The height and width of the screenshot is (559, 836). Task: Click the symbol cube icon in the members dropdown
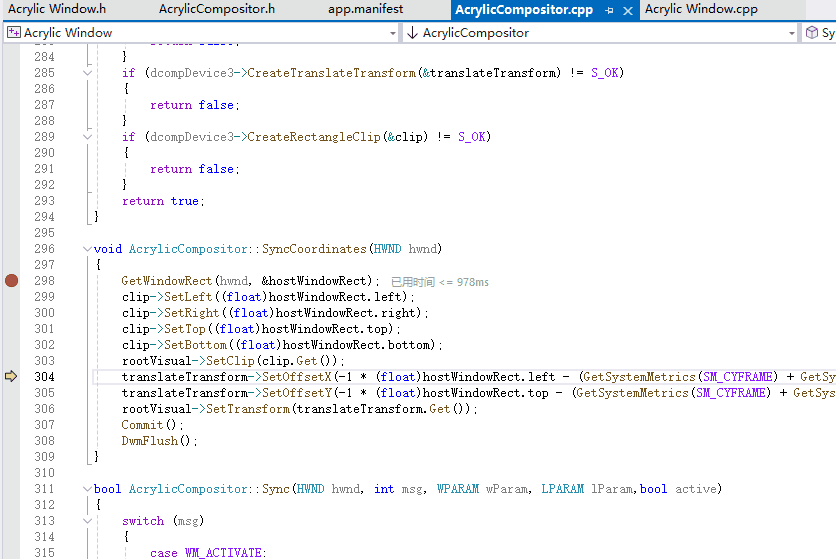tap(811, 33)
